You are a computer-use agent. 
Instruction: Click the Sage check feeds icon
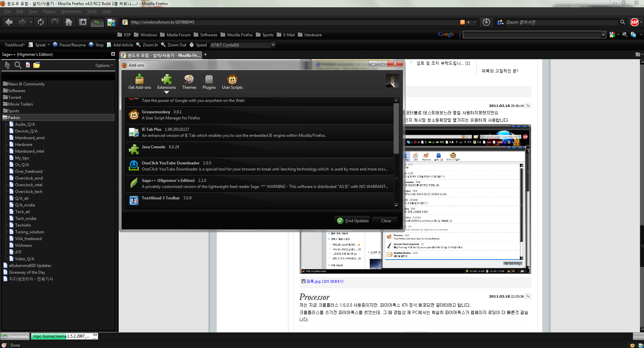coord(7,65)
